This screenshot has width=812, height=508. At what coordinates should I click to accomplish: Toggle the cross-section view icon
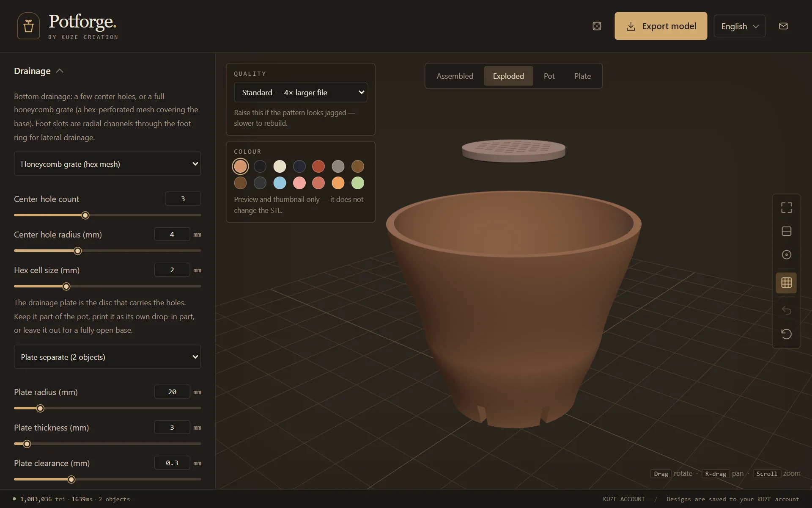click(786, 231)
